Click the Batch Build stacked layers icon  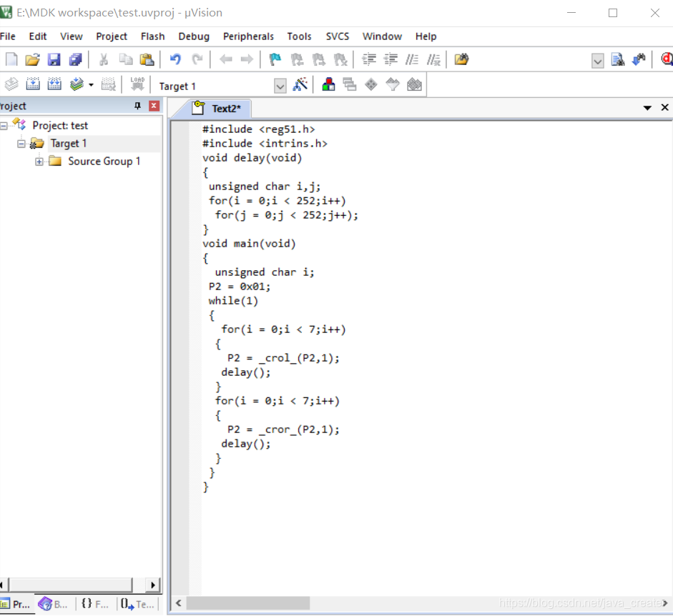[77, 84]
